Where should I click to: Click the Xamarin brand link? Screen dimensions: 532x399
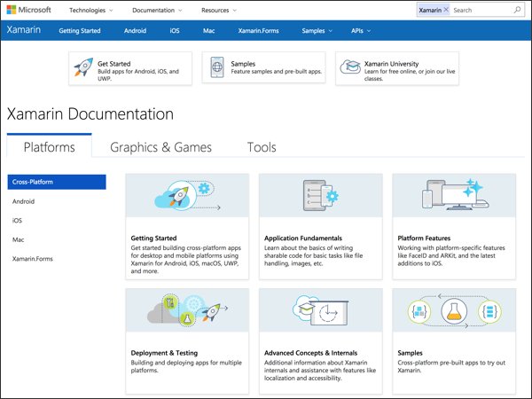coord(23,30)
